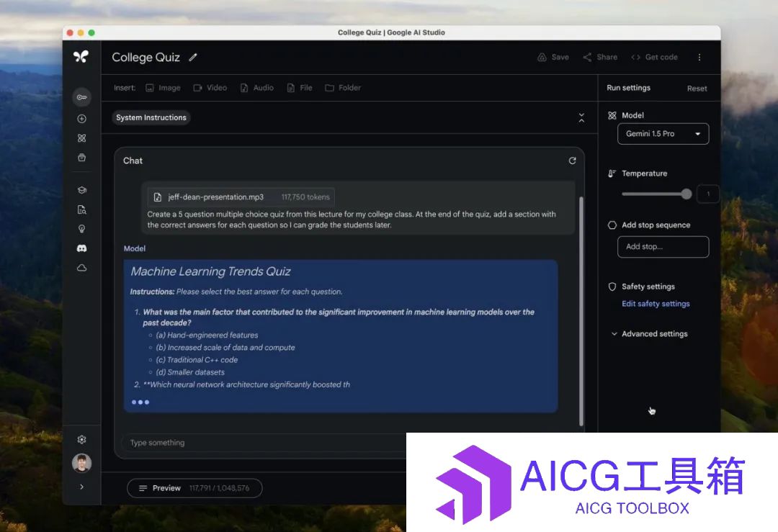
Task: Edit the College Quiz title with pencil icon
Action: coord(193,57)
